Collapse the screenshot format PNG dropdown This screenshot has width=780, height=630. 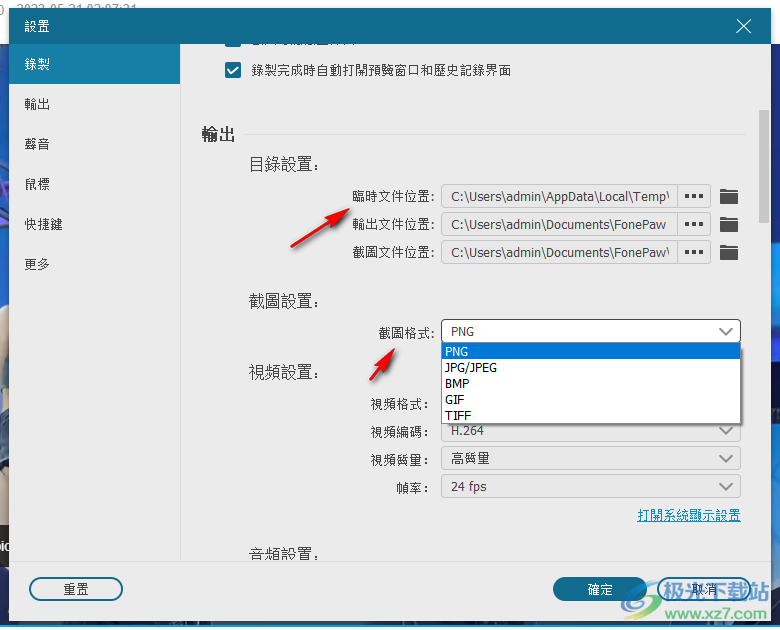point(591,331)
